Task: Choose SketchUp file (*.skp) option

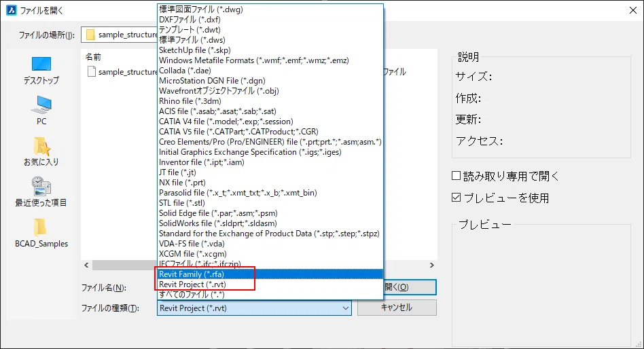Action: (x=270, y=50)
